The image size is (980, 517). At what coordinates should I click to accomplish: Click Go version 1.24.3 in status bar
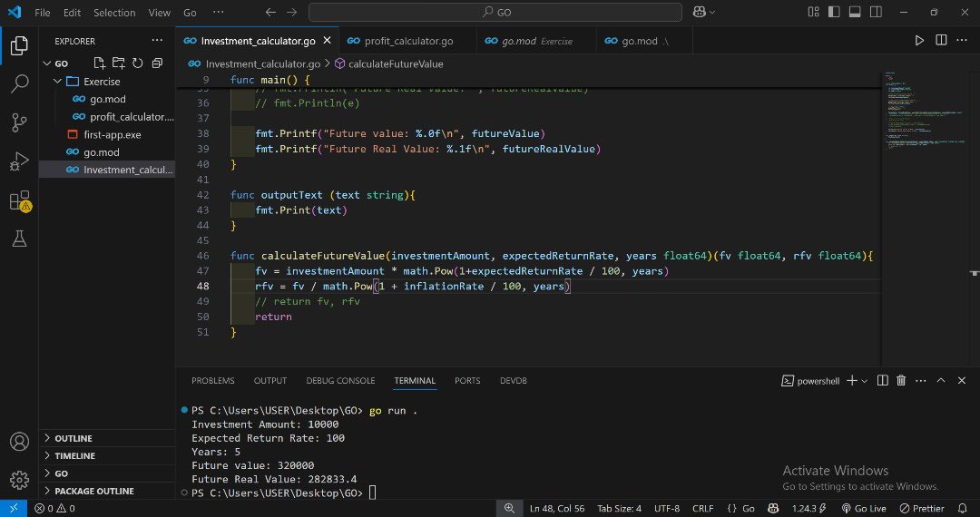[x=809, y=508]
